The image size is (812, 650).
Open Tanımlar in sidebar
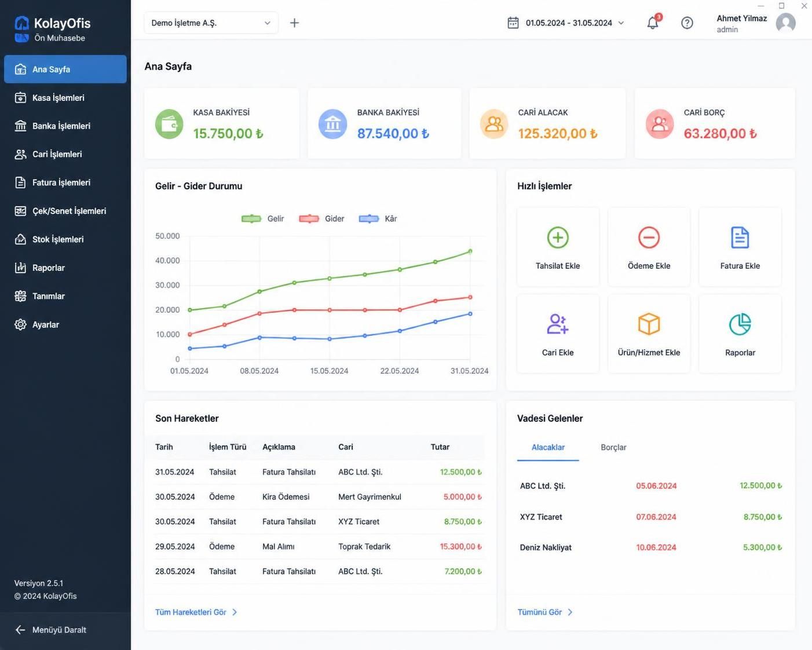[x=65, y=296]
